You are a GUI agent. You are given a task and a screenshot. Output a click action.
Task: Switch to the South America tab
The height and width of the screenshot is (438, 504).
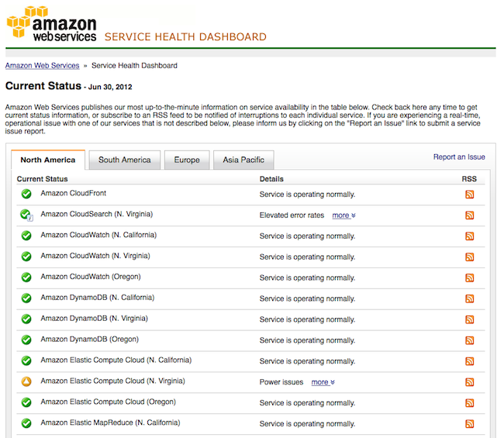coord(124,160)
